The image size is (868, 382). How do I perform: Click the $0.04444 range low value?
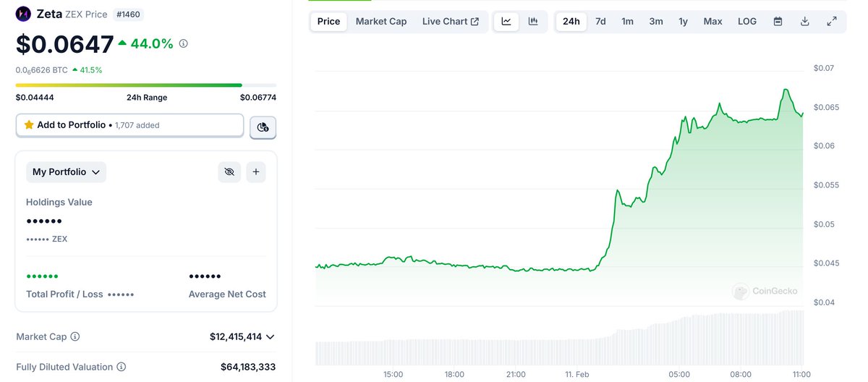coord(35,98)
